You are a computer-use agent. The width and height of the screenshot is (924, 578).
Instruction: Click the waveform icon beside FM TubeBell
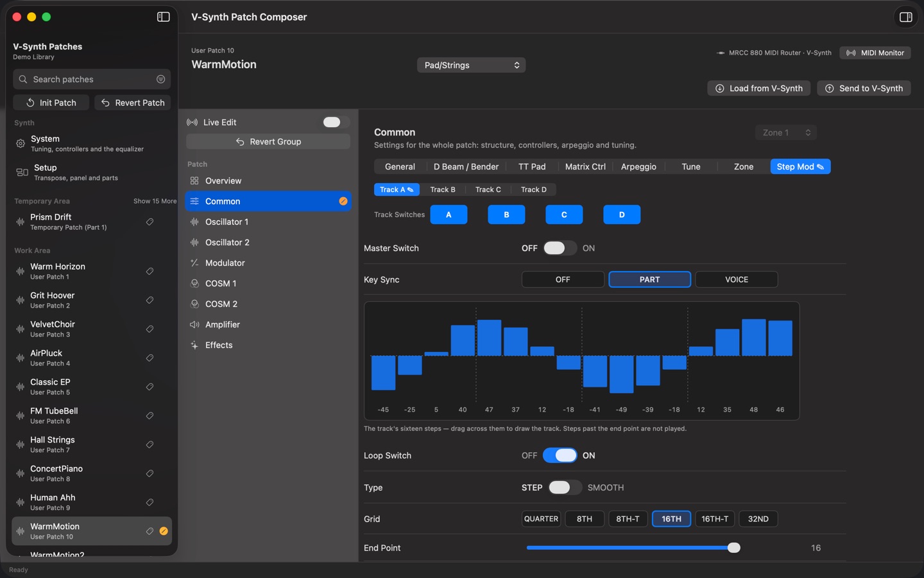pyautogui.click(x=21, y=416)
